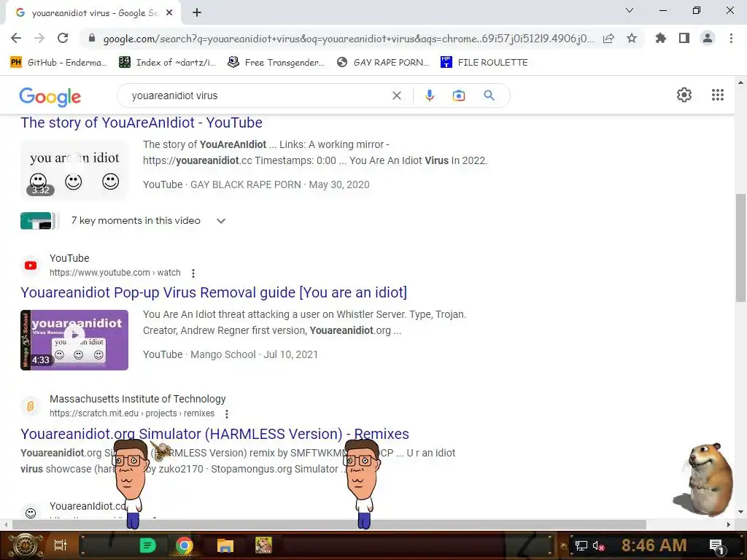747x560 pixels.
Task: Open the Chrome profile avatar
Action: point(708,38)
